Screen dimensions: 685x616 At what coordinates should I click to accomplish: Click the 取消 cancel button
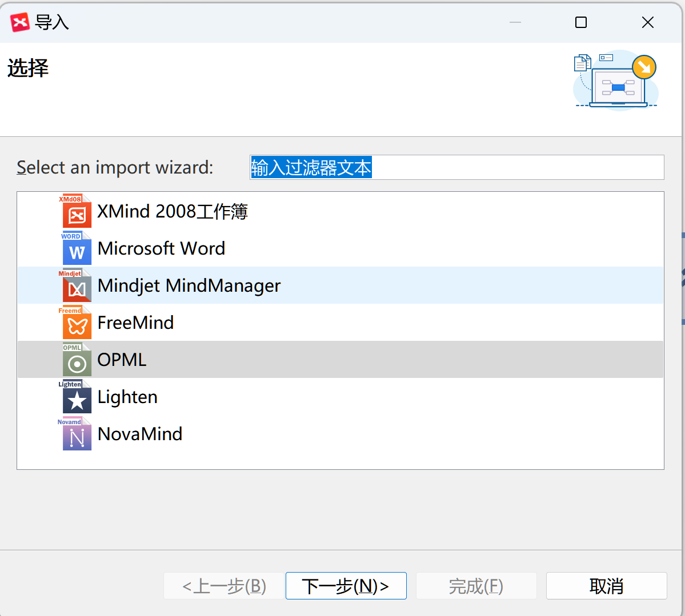coord(606,586)
